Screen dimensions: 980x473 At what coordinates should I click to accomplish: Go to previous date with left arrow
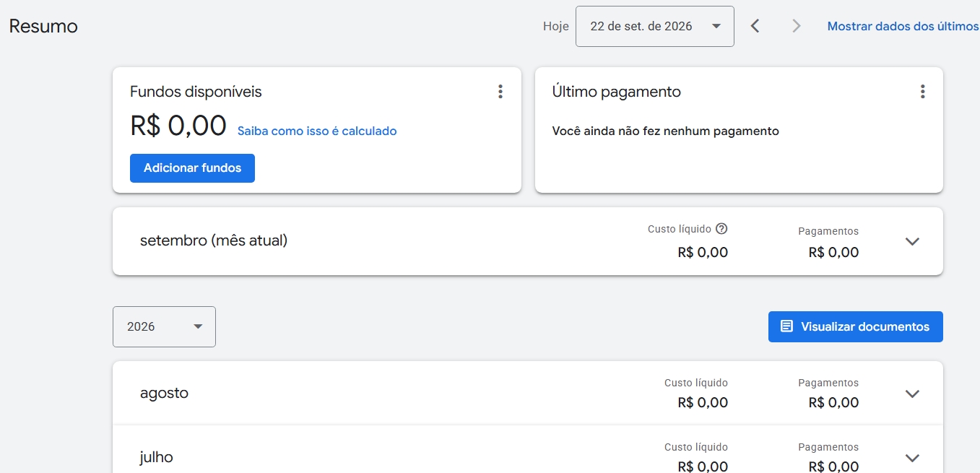click(755, 27)
